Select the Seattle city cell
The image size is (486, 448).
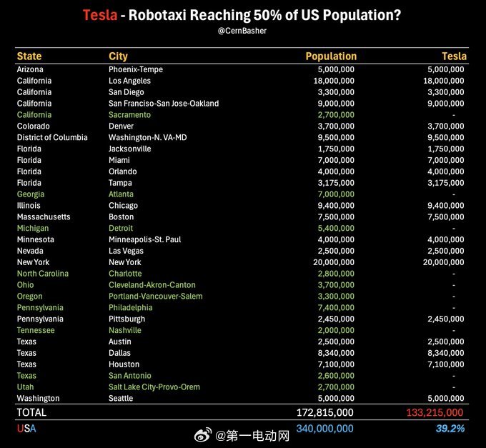121,399
